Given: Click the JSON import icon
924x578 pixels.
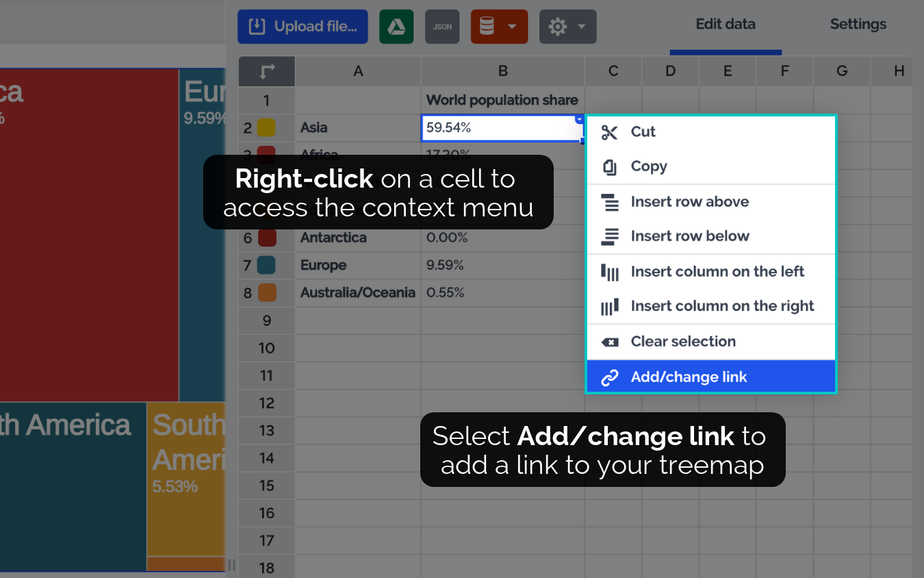Looking at the screenshot, I should click(x=442, y=27).
